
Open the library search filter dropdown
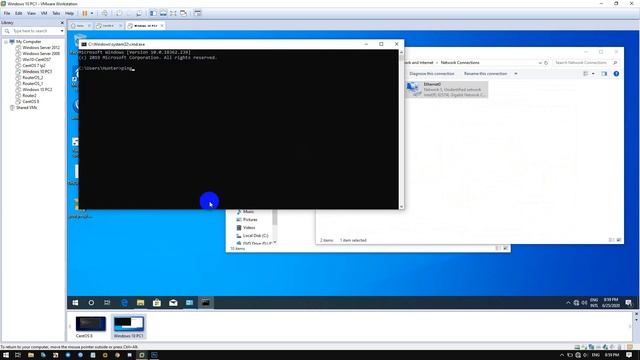click(x=62, y=31)
